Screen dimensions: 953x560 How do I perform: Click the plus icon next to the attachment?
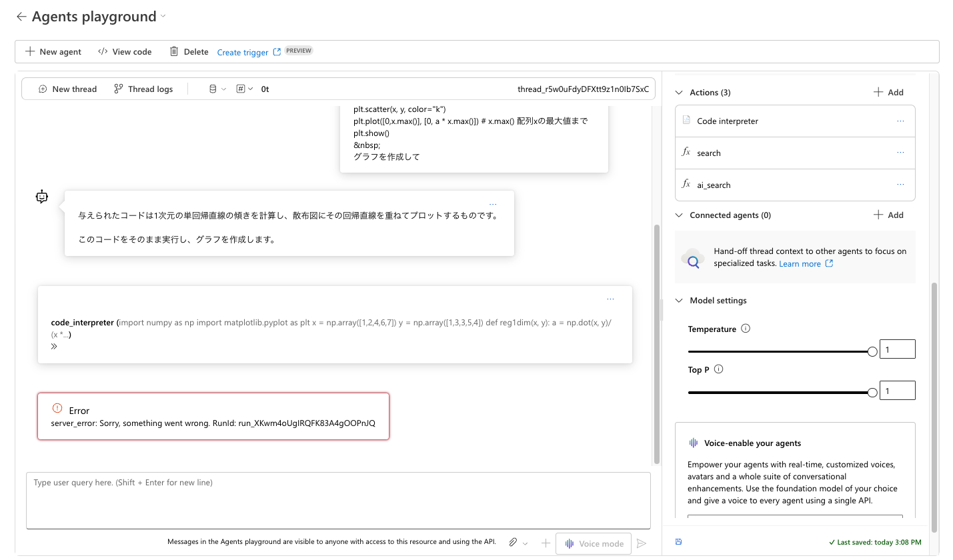pos(545,543)
